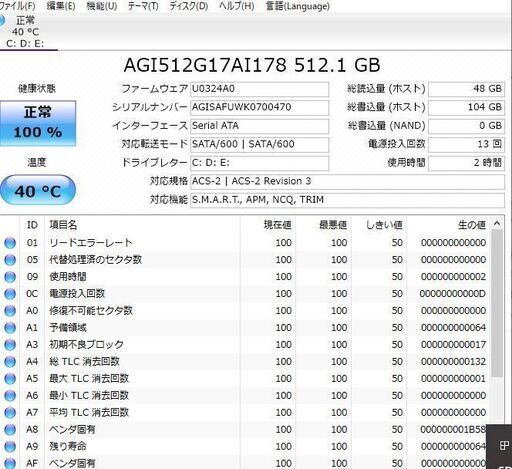Click the raw value 000000000017
Screen dimensions: 512x469
click(453, 345)
